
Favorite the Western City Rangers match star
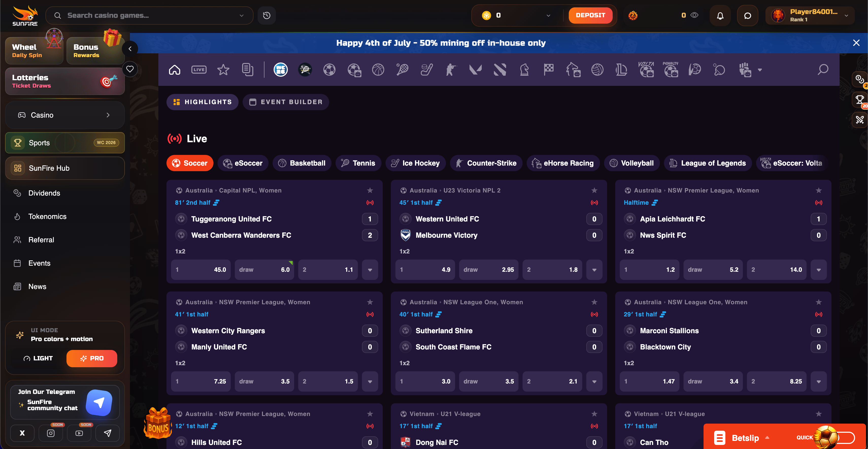pyautogui.click(x=370, y=302)
